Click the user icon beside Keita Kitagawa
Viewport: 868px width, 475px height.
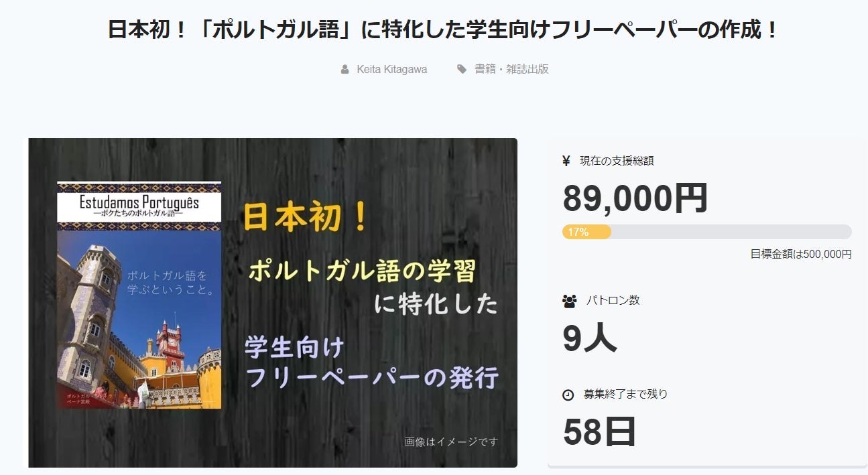tap(345, 69)
